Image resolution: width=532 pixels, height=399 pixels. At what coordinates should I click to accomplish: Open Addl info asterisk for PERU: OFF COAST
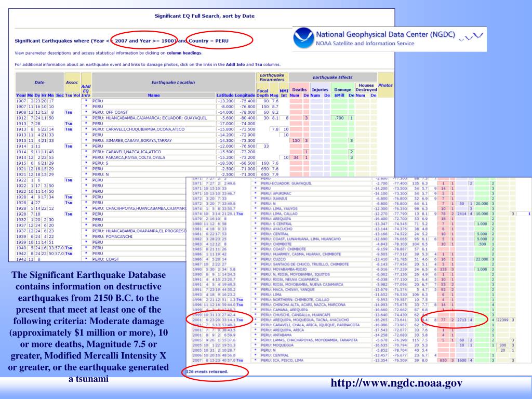point(86,112)
